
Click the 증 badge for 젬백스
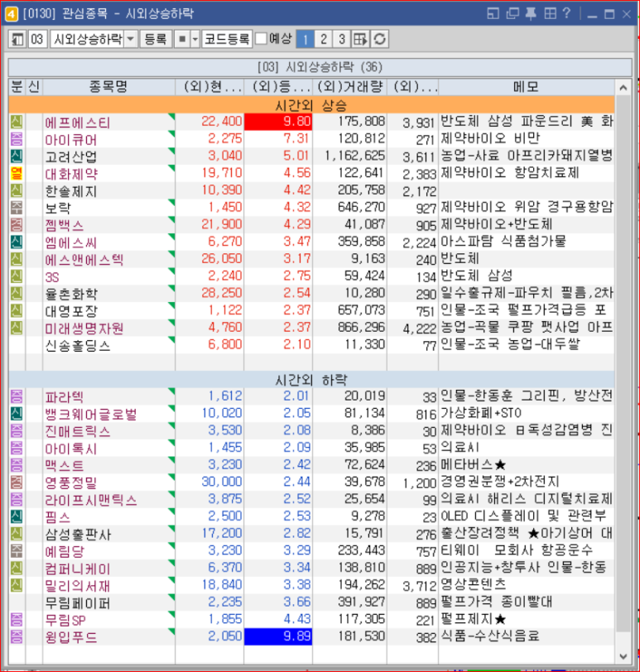[17, 224]
